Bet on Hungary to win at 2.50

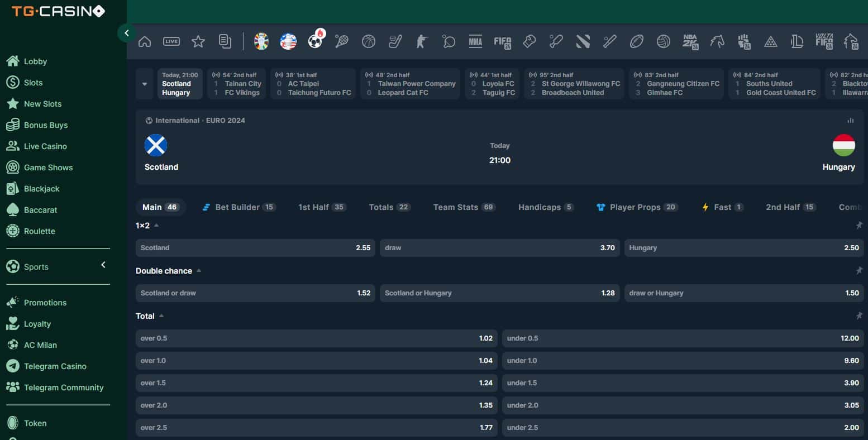tap(744, 248)
